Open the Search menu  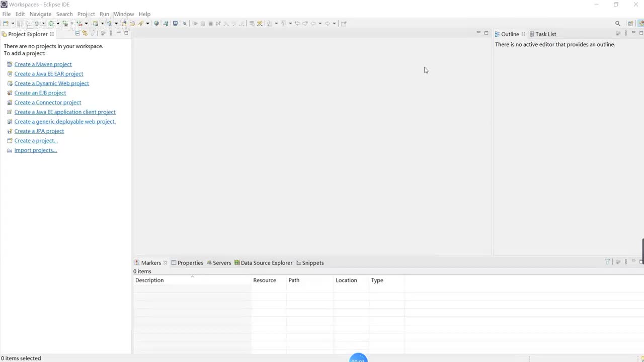[64, 14]
